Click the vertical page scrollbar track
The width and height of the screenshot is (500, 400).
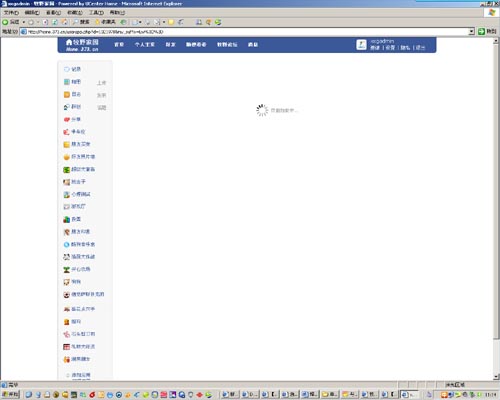point(496,208)
